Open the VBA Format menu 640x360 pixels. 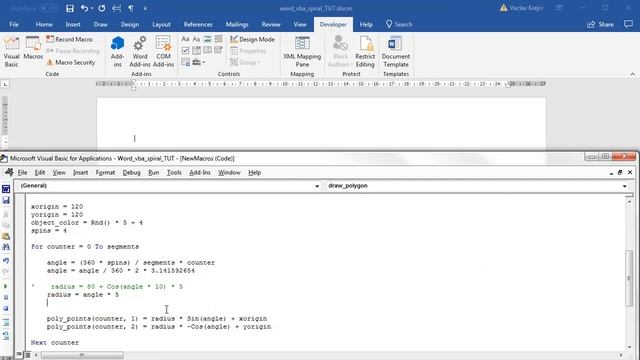(105, 173)
